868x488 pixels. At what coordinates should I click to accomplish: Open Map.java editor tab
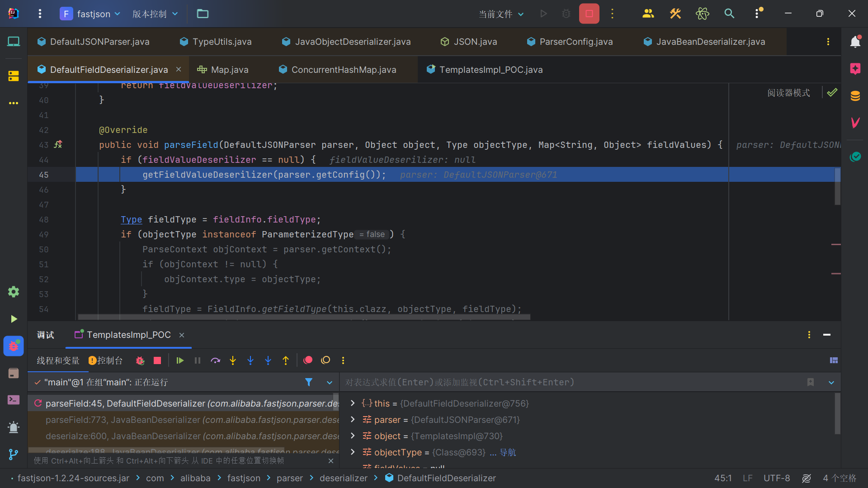coord(223,70)
